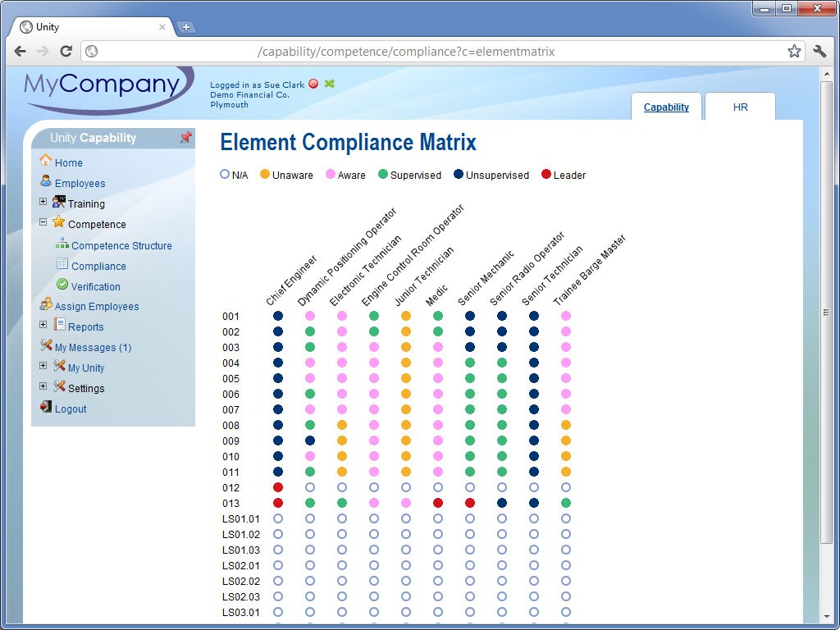The width and height of the screenshot is (840, 630).
Task: Click Chief Engineer empty circle in row LS01.01
Action: pos(278,518)
